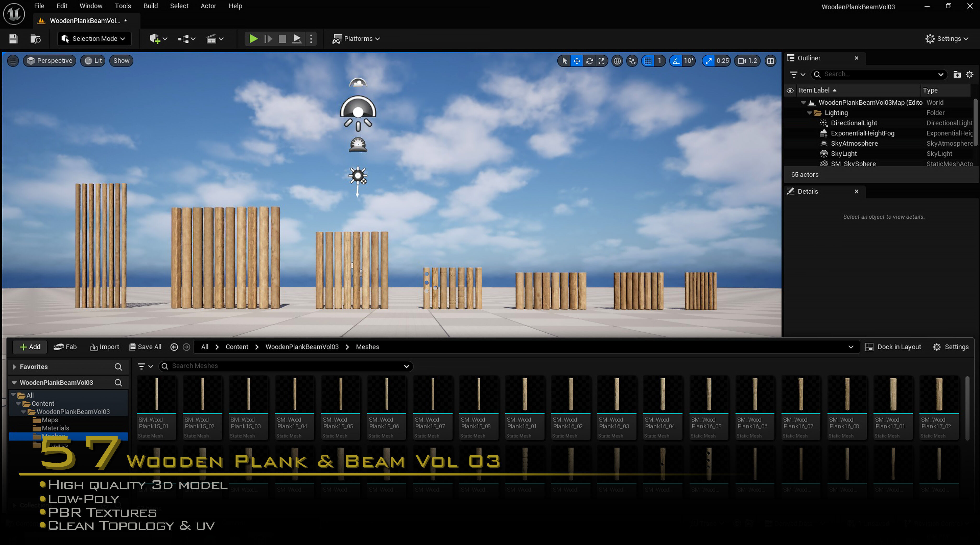The image size is (980, 545).
Task: Open the Platforms menu
Action: click(x=356, y=39)
